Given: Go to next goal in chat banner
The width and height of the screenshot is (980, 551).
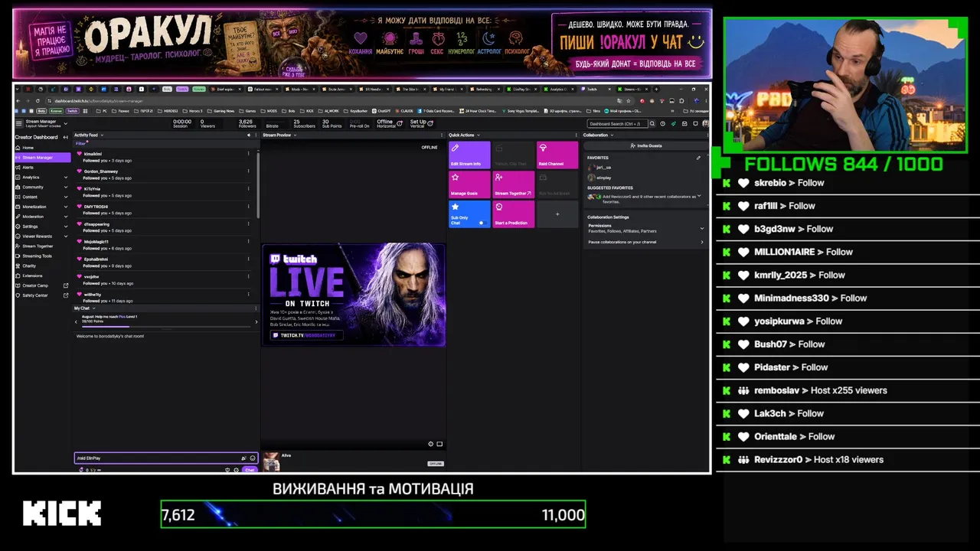Looking at the screenshot, I should (x=256, y=321).
